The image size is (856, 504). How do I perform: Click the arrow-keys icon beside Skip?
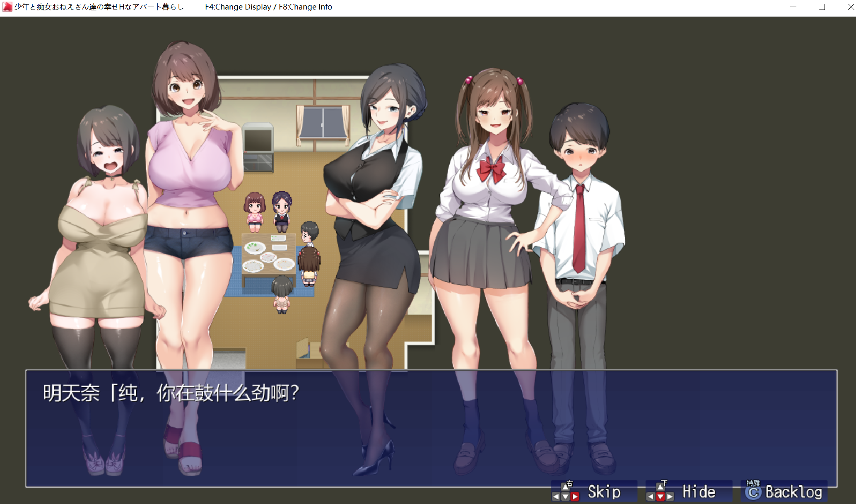[566, 492]
